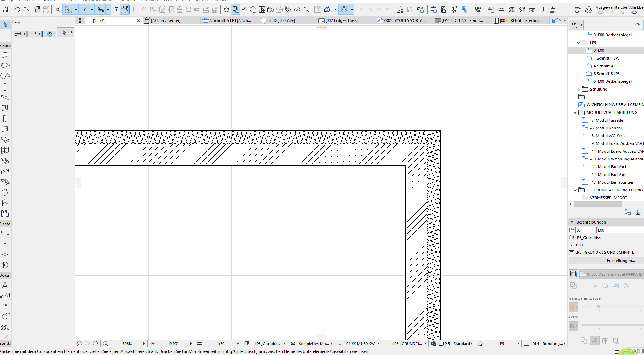Adjust the Transparentpause slider
This screenshot has width=644, height=355.
point(599,307)
